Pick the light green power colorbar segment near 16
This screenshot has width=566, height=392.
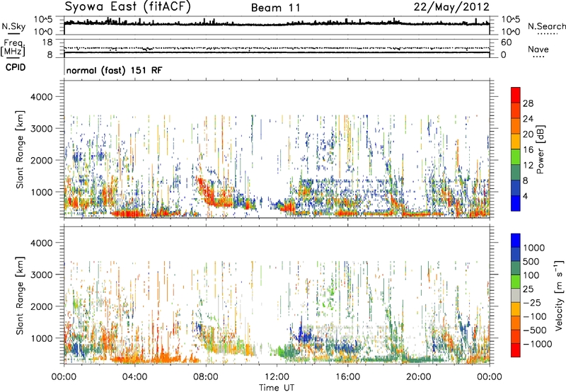click(516, 157)
